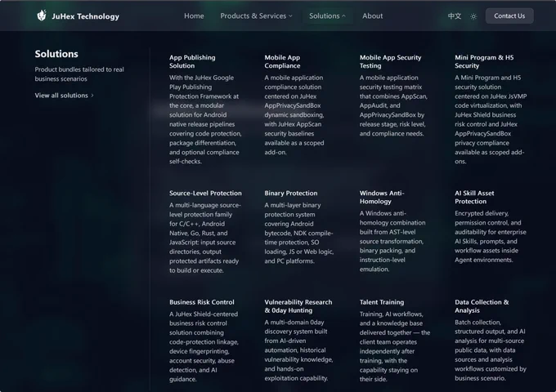Switch language to 中文

[x=455, y=16]
